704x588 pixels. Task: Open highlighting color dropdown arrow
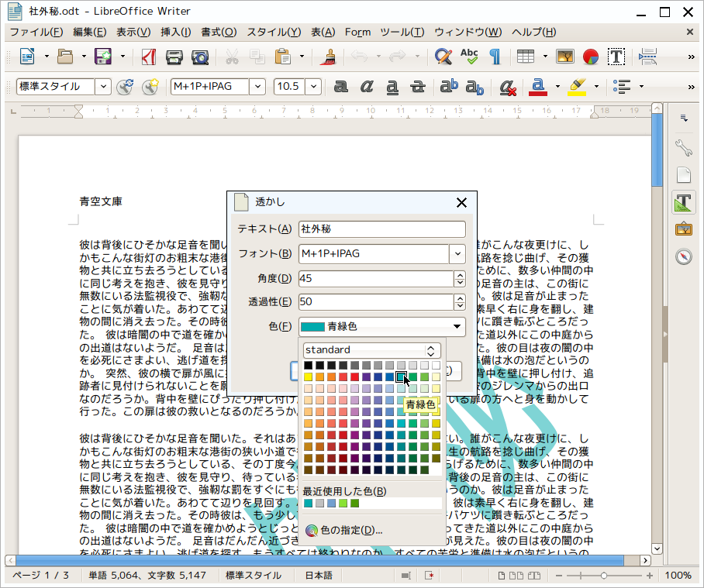click(596, 86)
